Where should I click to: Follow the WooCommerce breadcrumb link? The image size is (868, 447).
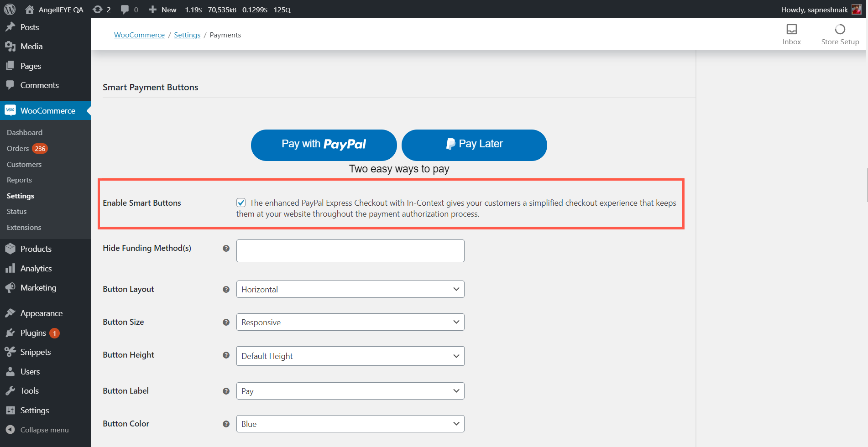tap(139, 35)
